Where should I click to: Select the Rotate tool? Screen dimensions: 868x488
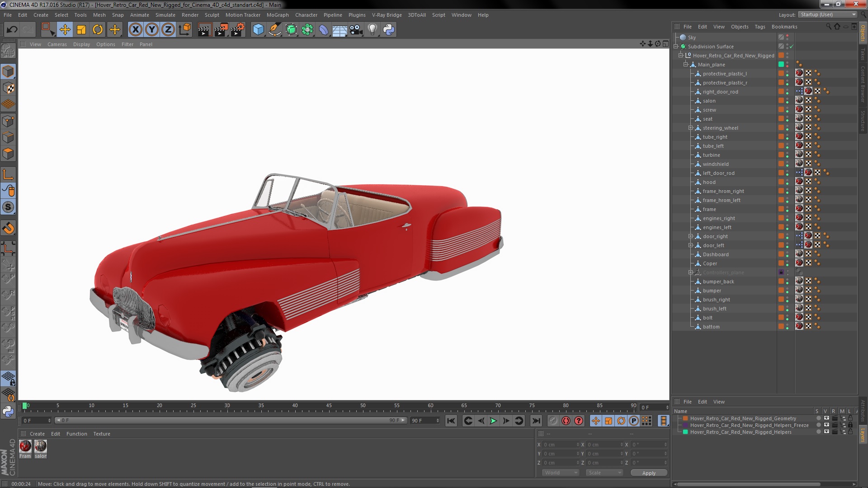(98, 30)
